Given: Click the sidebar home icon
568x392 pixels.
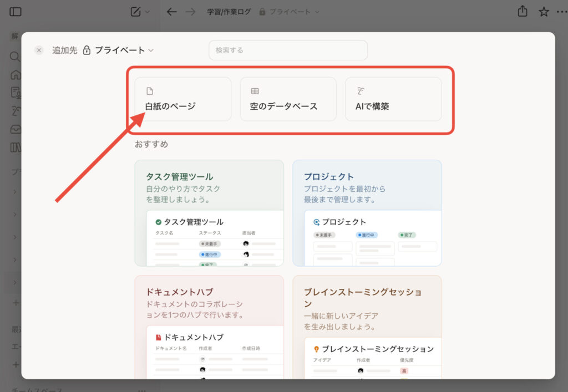Looking at the screenshot, I should (16, 74).
